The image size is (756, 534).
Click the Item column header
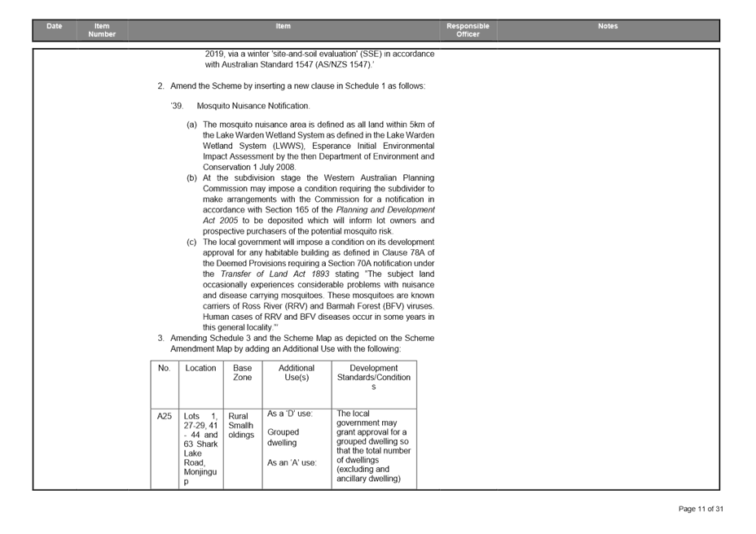(283, 26)
